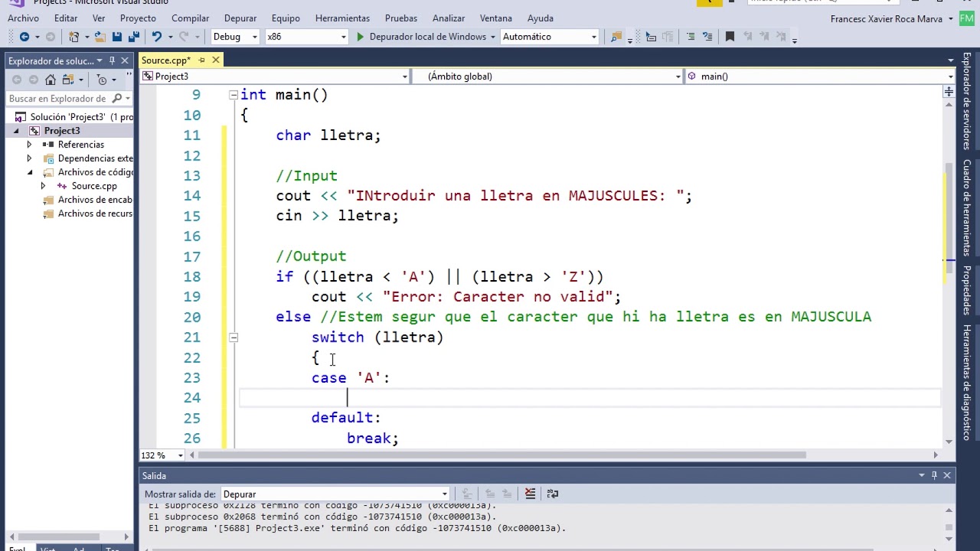The height and width of the screenshot is (551, 980).
Task: Click the Undo arrow icon
Action: [156, 37]
